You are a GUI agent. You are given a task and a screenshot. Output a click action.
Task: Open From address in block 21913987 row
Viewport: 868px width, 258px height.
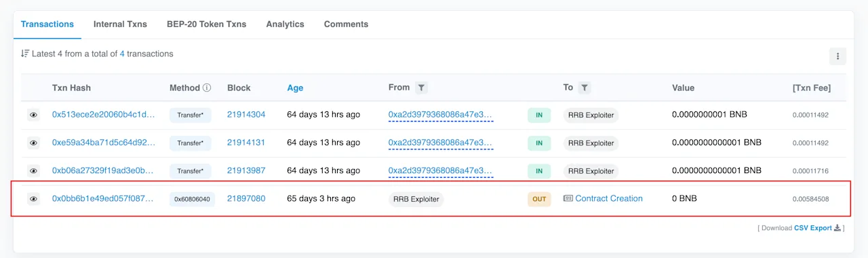pos(441,170)
